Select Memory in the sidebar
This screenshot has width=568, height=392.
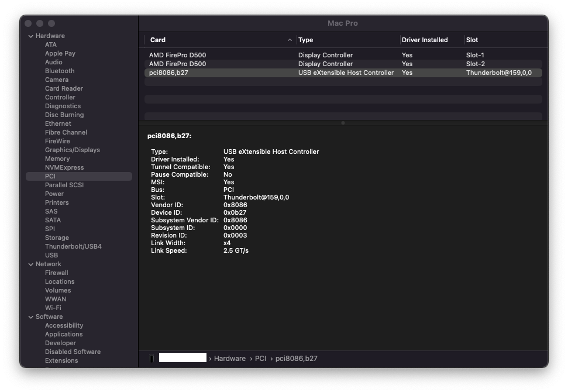tap(57, 159)
